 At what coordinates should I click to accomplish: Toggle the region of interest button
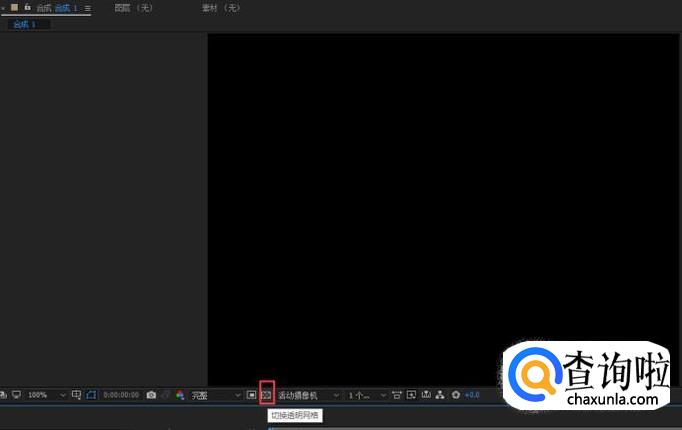[251, 395]
